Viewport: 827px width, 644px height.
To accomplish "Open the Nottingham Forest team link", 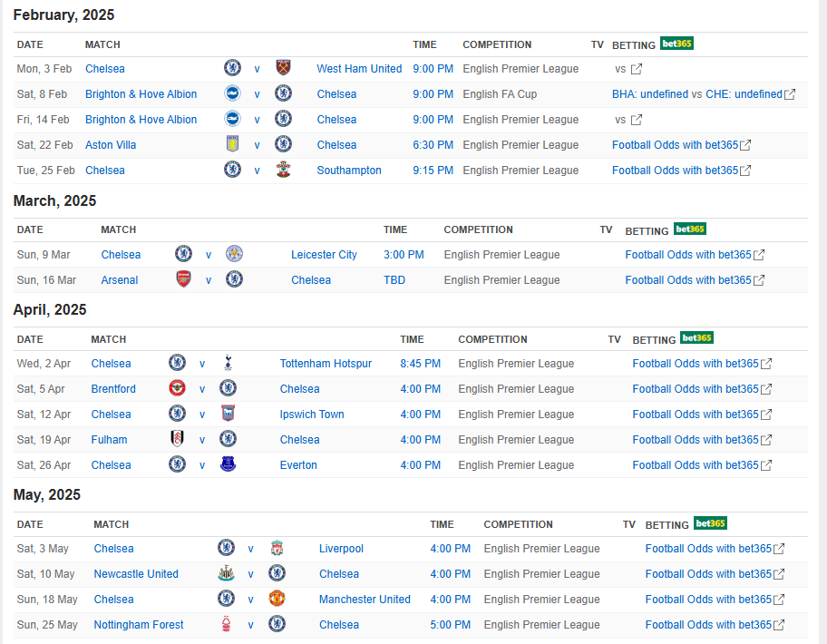I will tap(139, 624).
